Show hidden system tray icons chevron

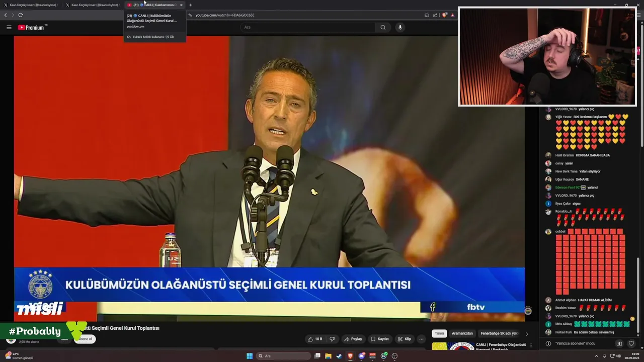pos(596,356)
